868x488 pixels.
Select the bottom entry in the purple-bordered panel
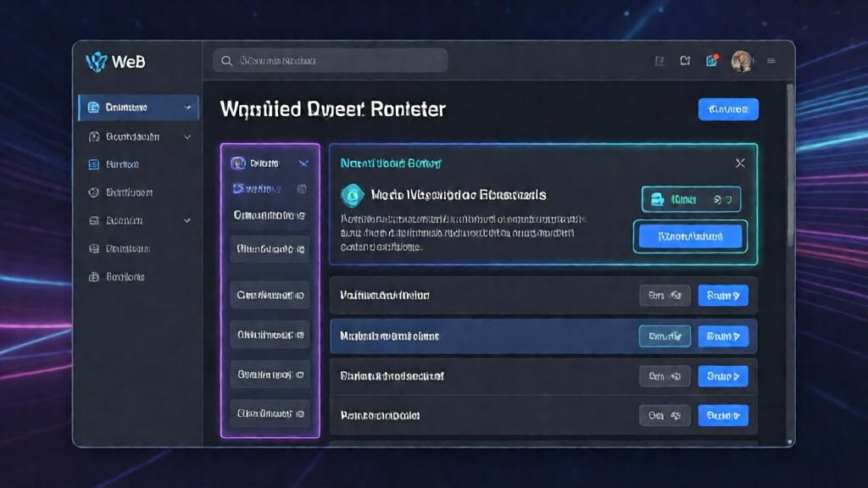[270, 414]
